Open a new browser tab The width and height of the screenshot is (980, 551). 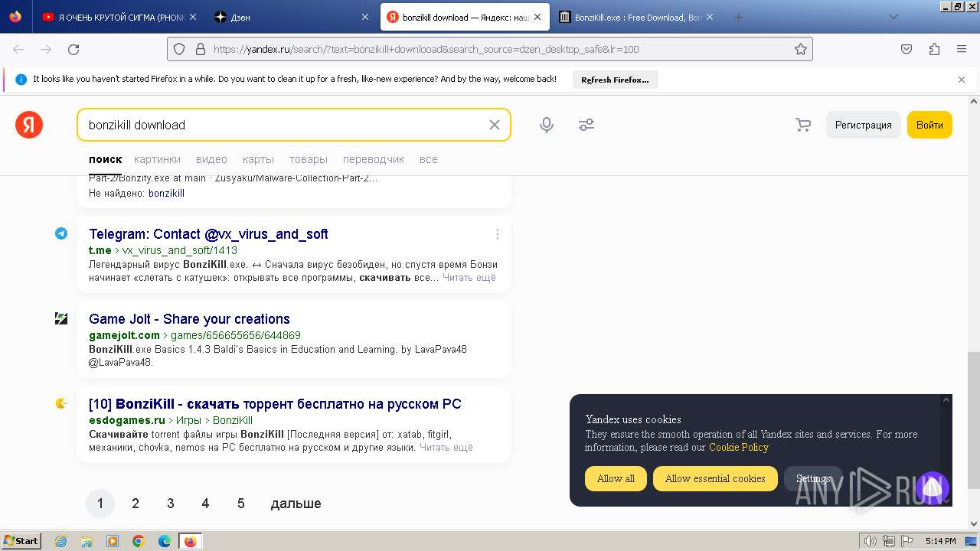pyautogui.click(x=738, y=17)
